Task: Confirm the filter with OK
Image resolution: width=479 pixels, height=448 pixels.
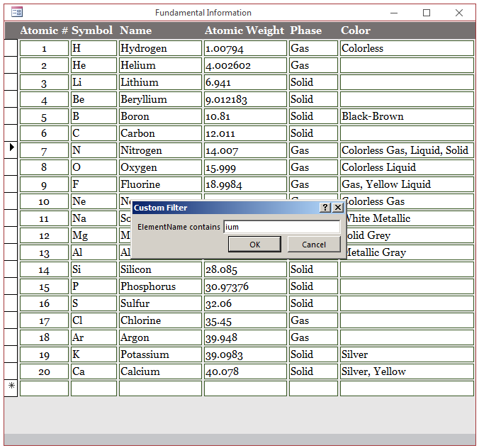Action: coord(254,244)
